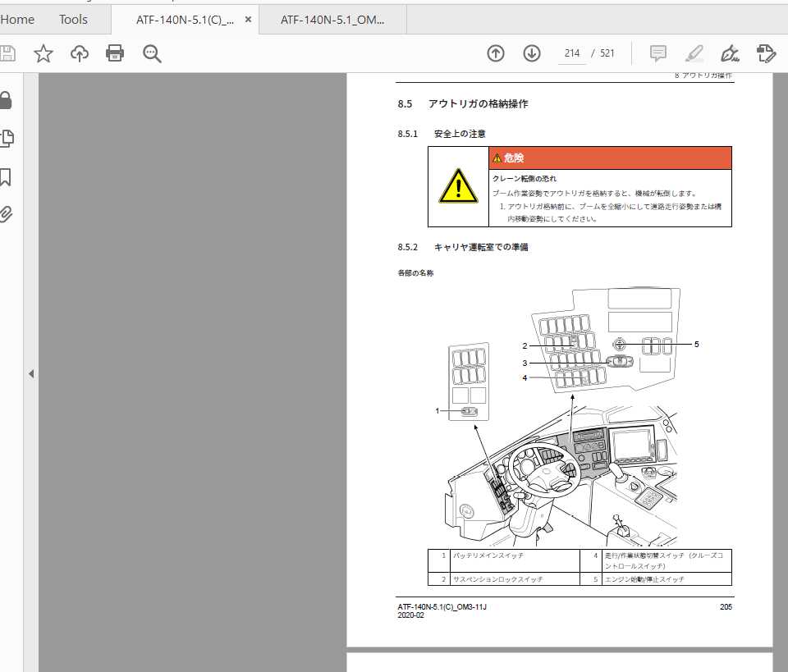Click the label 各部の名称
The width and height of the screenshot is (788, 672).
[415, 273]
